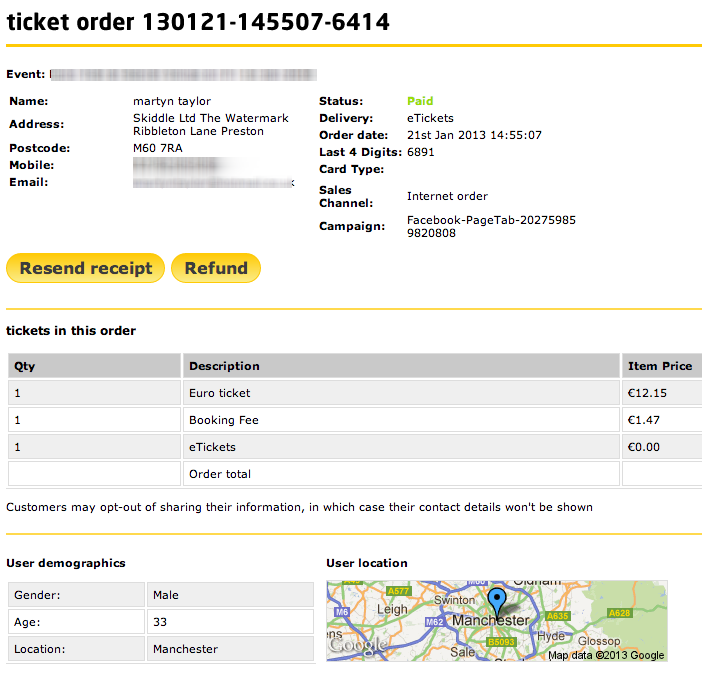The width and height of the screenshot is (702, 675).
Task: Click the Resend receipt button
Action: click(85, 268)
